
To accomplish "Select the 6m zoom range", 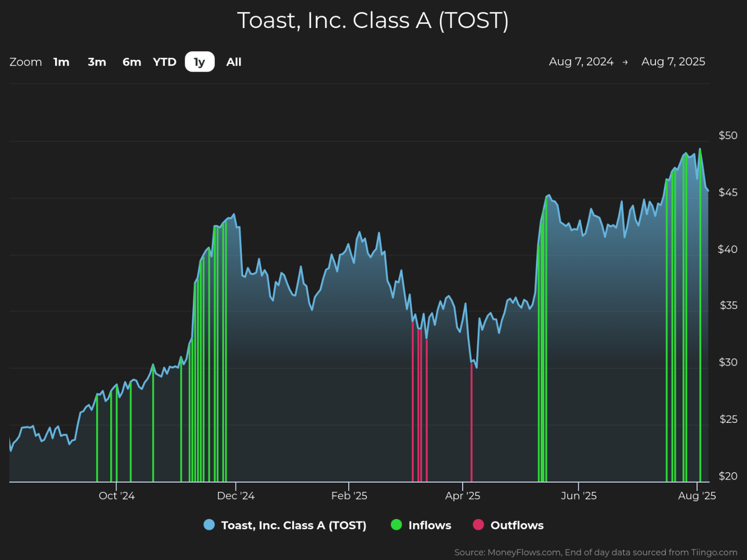I will click(x=132, y=62).
